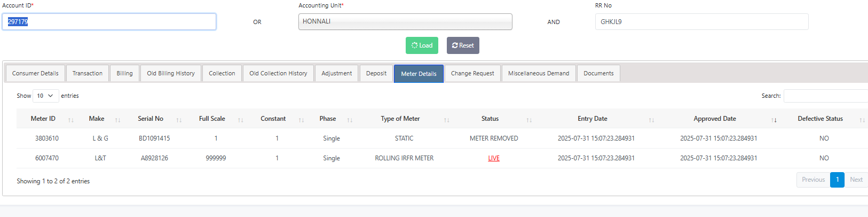Click sort arrows next to Entry Date

tap(651, 120)
